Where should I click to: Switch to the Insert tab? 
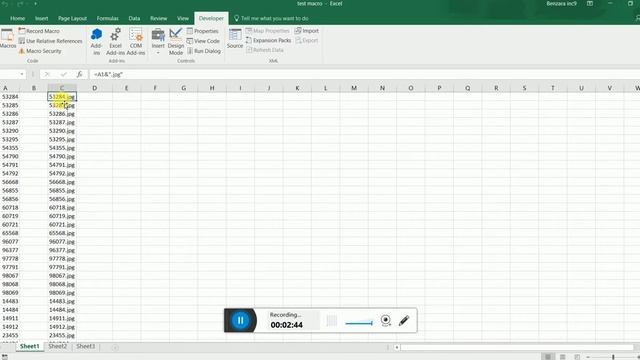coord(42,18)
